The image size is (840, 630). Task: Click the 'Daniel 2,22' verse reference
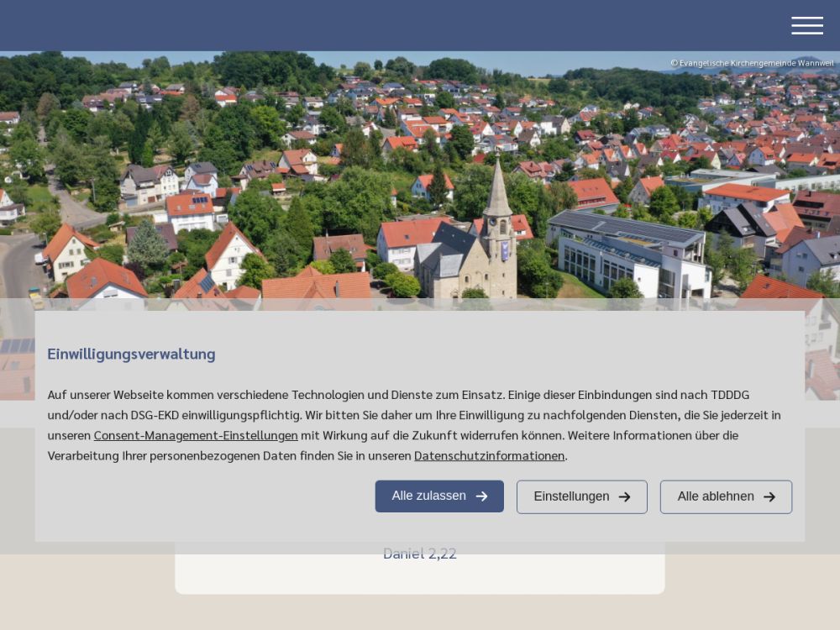419,554
